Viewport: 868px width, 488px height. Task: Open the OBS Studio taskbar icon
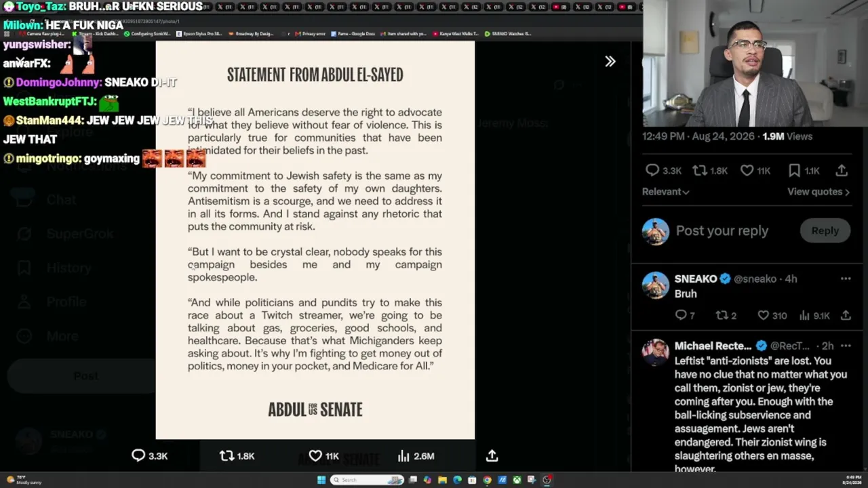547,480
